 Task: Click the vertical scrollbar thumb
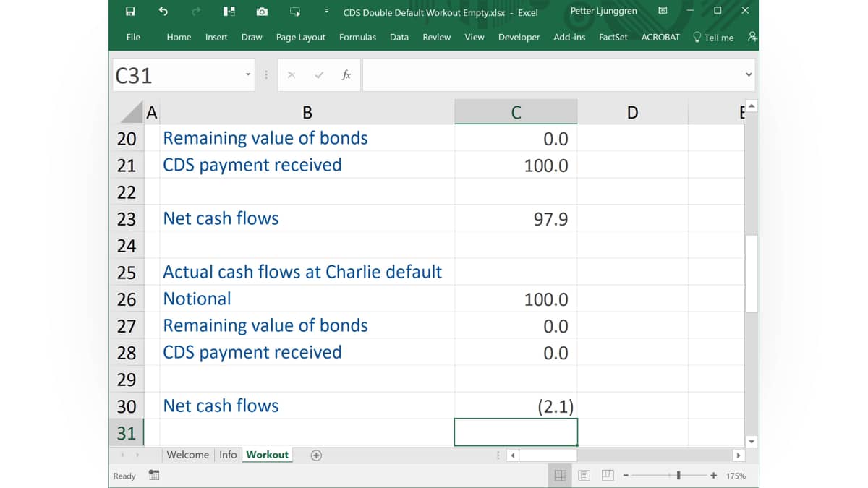click(752, 273)
